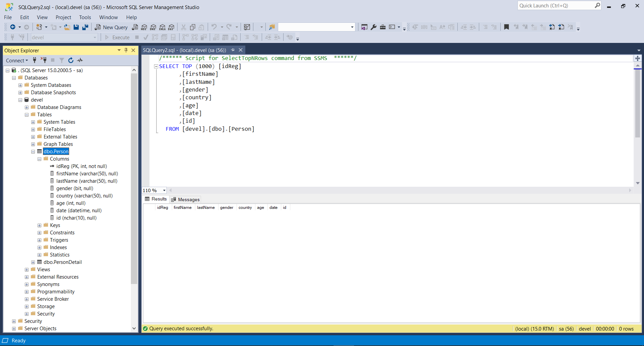The image size is (644, 346).
Task: Click the Open File folder icon
Action: tap(67, 27)
